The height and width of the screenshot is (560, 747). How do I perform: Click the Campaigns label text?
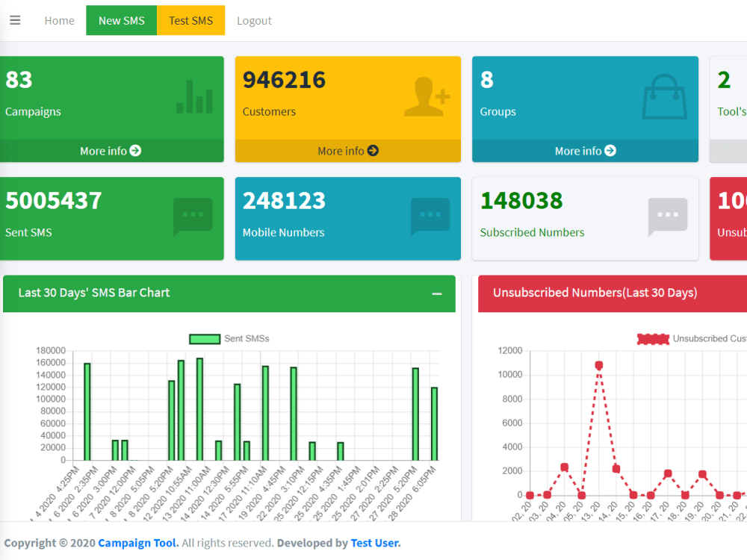tap(33, 111)
